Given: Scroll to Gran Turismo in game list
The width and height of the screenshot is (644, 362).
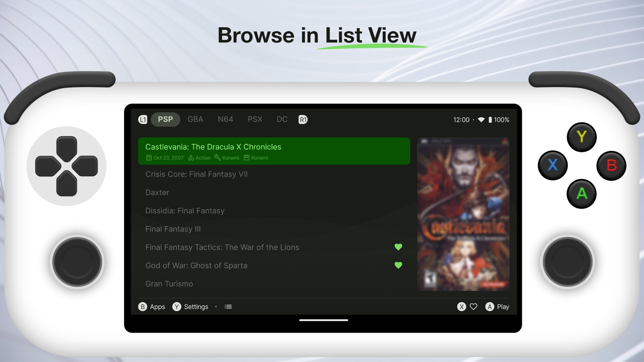Looking at the screenshot, I should [x=169, y=284].
